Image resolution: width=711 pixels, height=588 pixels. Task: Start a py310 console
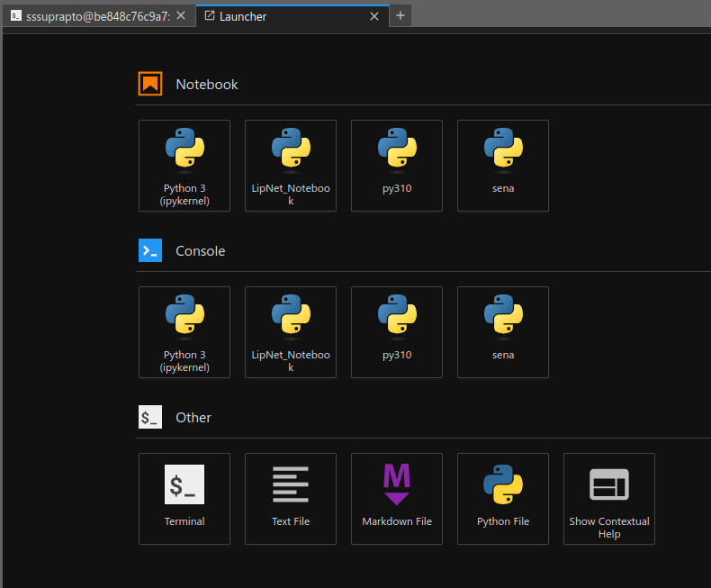(x=397, y=332)
